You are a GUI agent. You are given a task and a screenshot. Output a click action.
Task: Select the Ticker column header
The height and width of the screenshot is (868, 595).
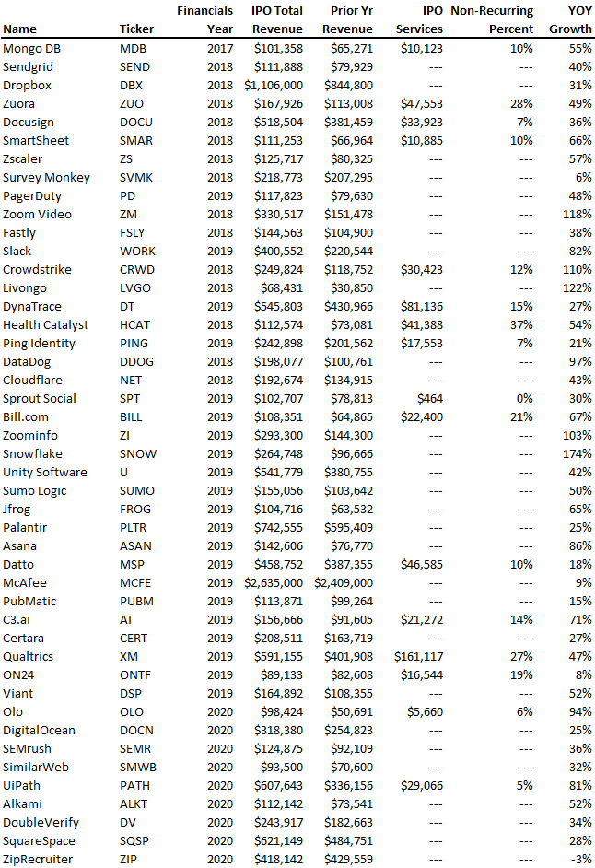136,29
